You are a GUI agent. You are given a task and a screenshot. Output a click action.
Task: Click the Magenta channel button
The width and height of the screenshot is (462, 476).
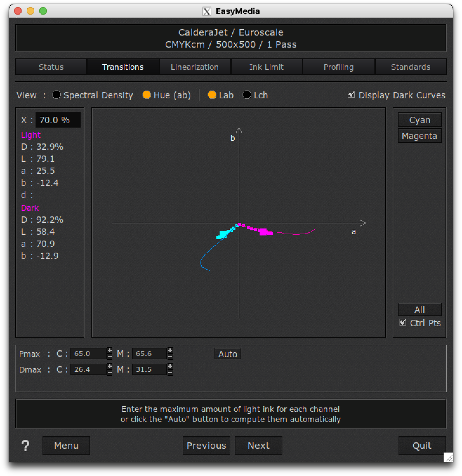pyautogui.click(x=419, y=136)
